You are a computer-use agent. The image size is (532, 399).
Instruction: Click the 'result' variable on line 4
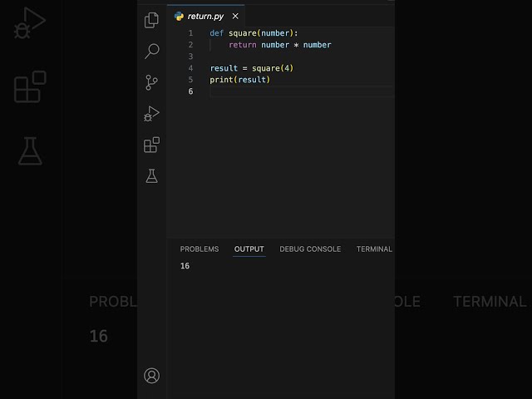coord(224,68)
